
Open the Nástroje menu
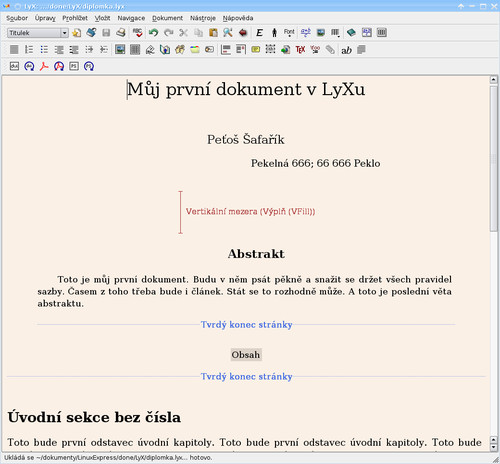203,18
